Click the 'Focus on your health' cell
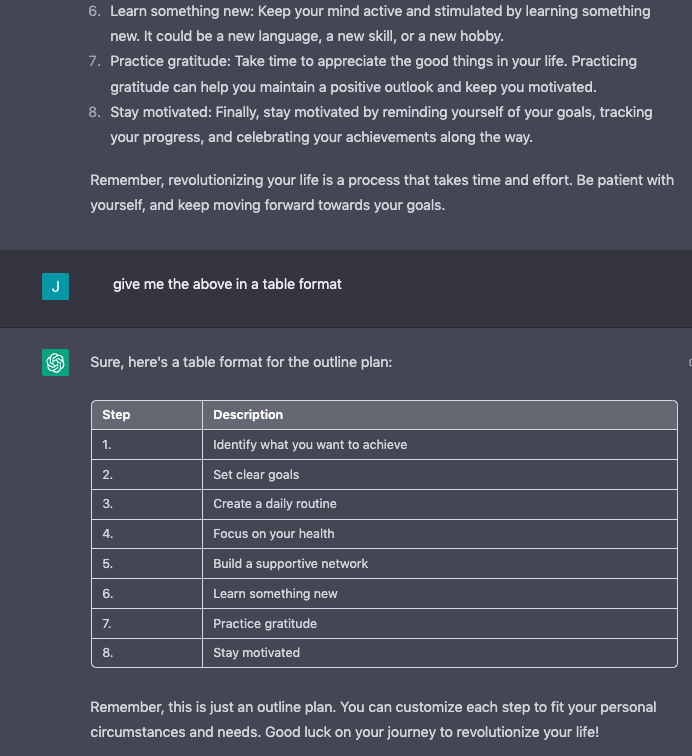This screenshot has height=756, width=692. [440, 534]
